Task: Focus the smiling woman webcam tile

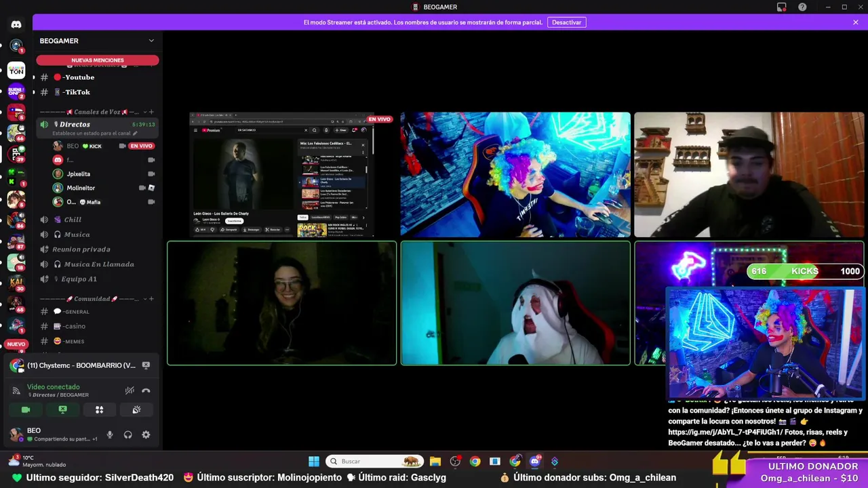Action: (x=281, y=304)
